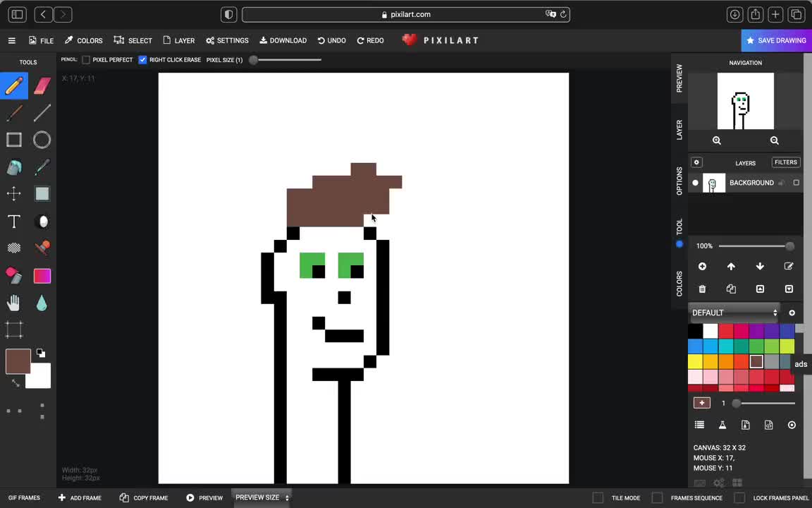Viewport: 812px width, 508px height.
Task: Select the Hand pan tool
Action: (x=14, y=303)
